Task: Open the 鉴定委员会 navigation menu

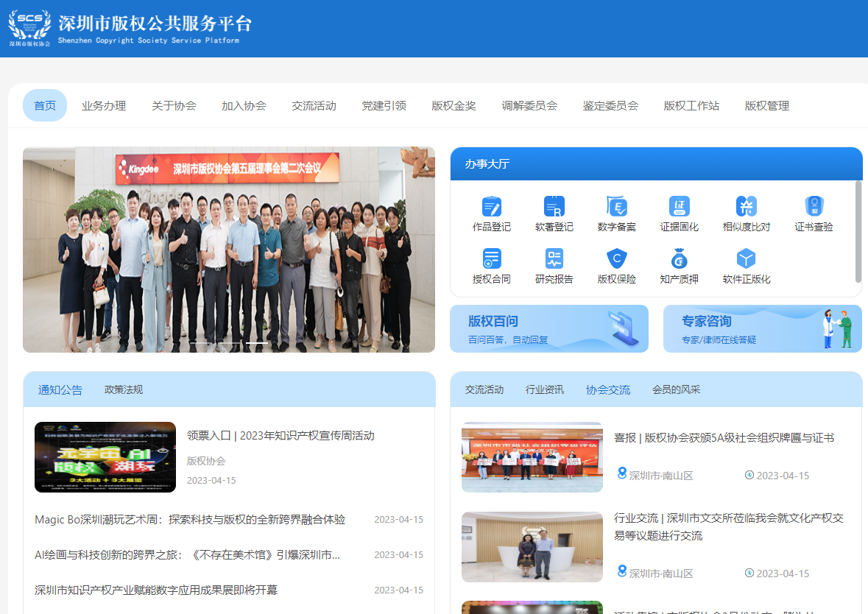Action: coord(610,106)
